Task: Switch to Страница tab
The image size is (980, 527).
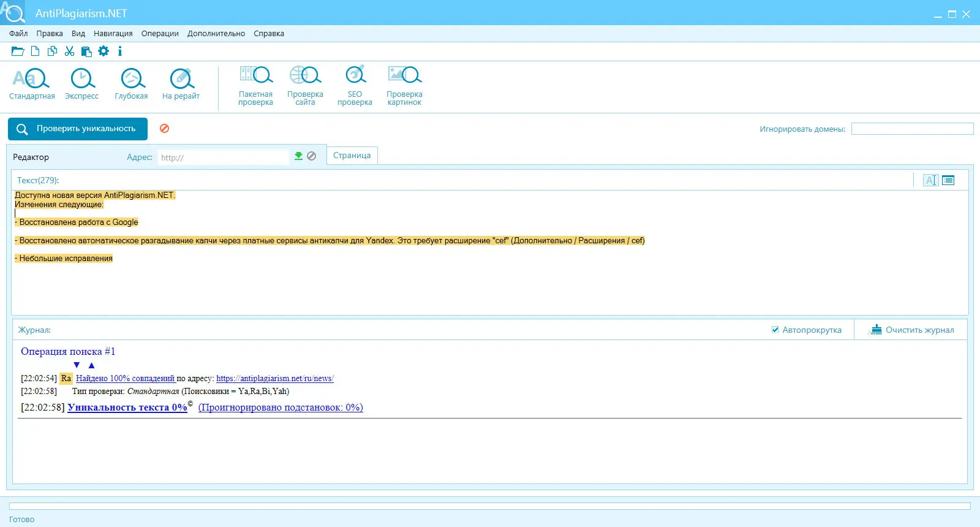Action: pos(352,156)
